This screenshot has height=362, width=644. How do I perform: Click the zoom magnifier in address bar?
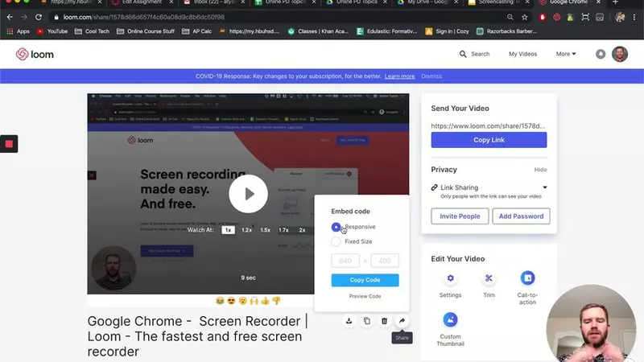point(510,17)
